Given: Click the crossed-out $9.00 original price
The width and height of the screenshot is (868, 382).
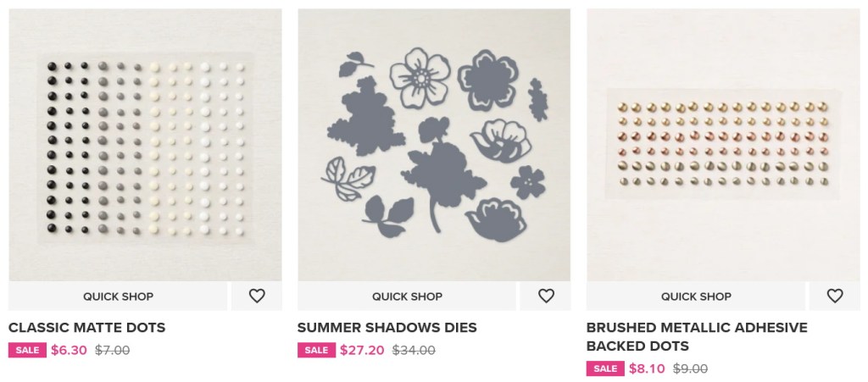Looking at the screenshot, I should tap(690, 368).
